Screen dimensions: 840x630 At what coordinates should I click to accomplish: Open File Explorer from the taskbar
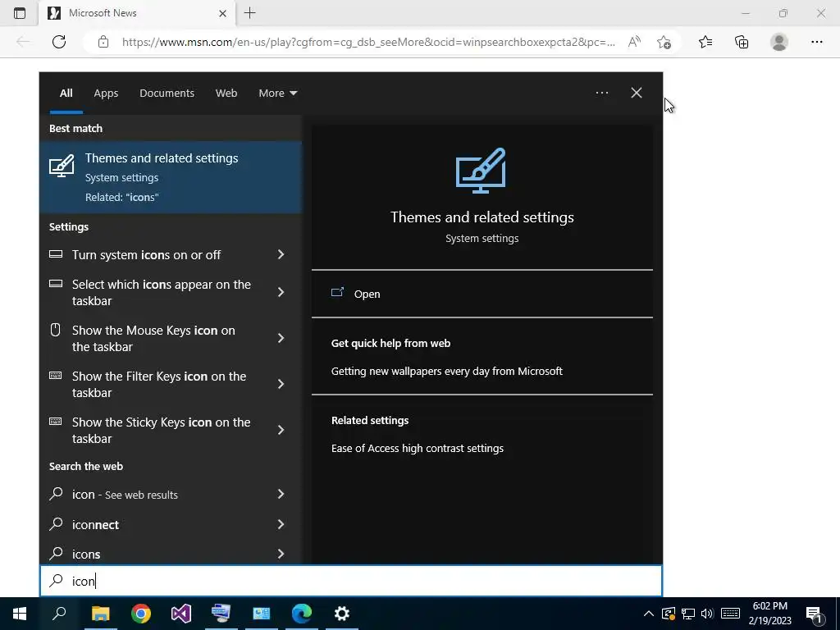[x=100, y=614]
